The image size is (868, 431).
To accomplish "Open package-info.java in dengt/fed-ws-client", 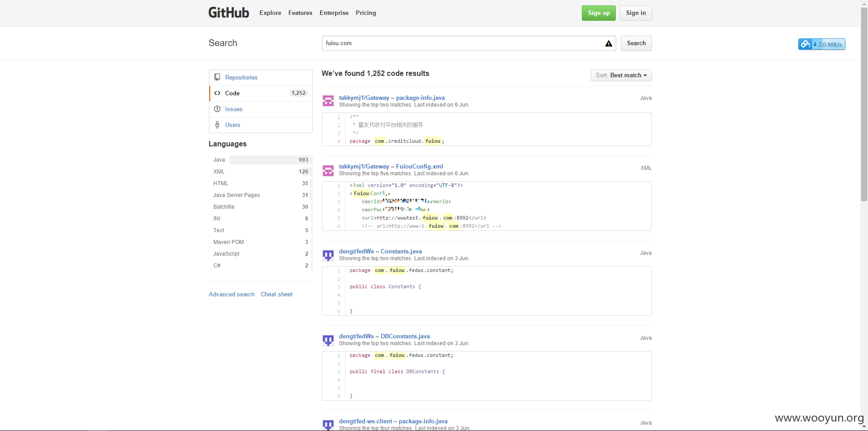I will pos(423,422).
